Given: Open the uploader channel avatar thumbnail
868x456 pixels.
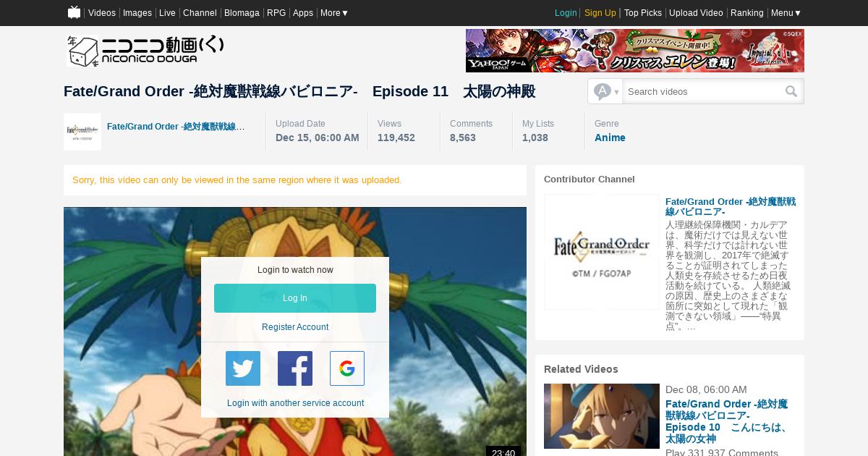Looking at the screenshot, I should click(x=82, y=132).
